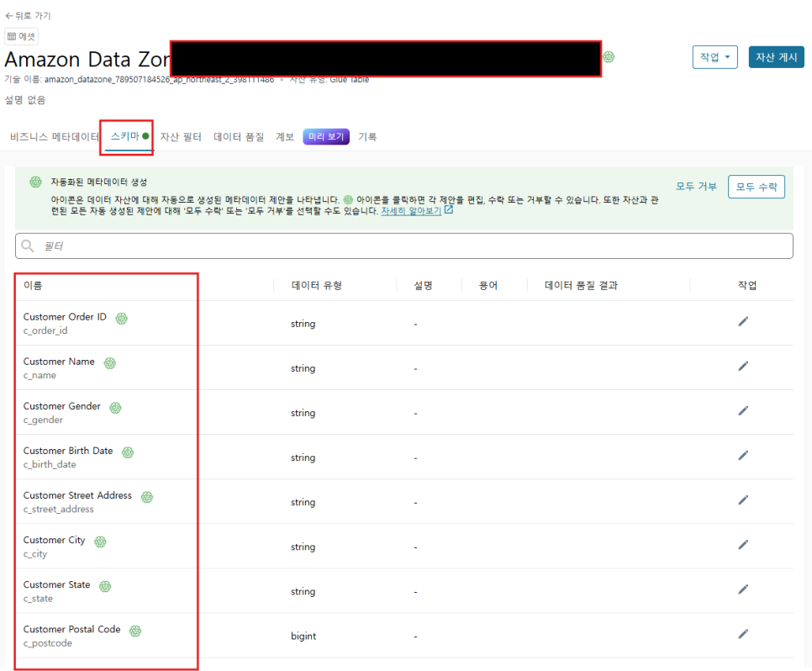The image size is (812, 671).
Task: Click the 미리 보기 preview badge
Action: pyautogui.click(x=326, y=137)
